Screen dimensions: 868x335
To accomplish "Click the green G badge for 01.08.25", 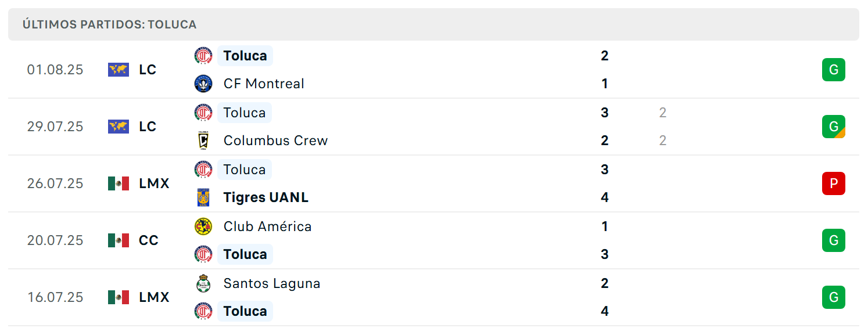I will (834, 70).
